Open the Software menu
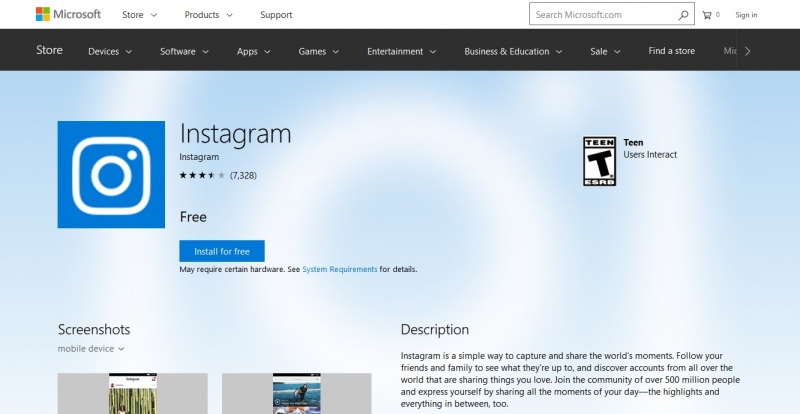This screenshot has height=414, width=800. pos(184,51)
